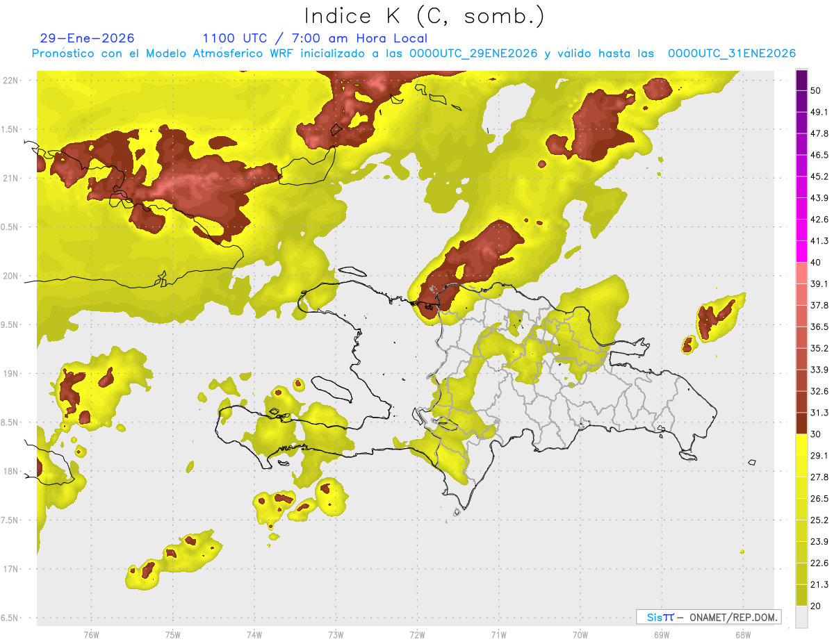Click the colorbar value "26.5"
834x644 pixels.
pos(819,499)
